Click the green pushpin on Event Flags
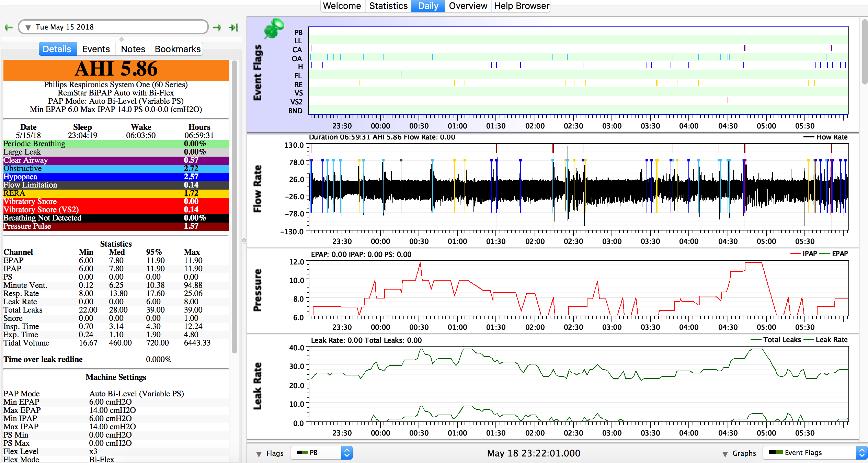Image resolution: width=868 pixels, height=463 pixels. pos(274,28)
